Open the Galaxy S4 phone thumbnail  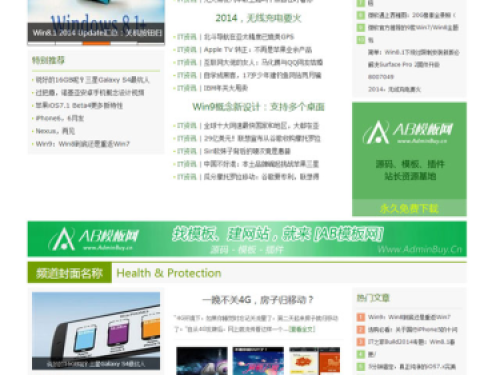[96, 331]
